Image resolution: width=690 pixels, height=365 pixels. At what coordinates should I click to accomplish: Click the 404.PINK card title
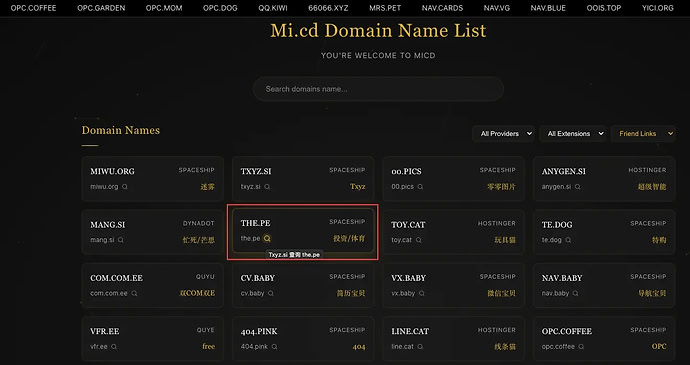pyautogui.click(x=259, y=331)
